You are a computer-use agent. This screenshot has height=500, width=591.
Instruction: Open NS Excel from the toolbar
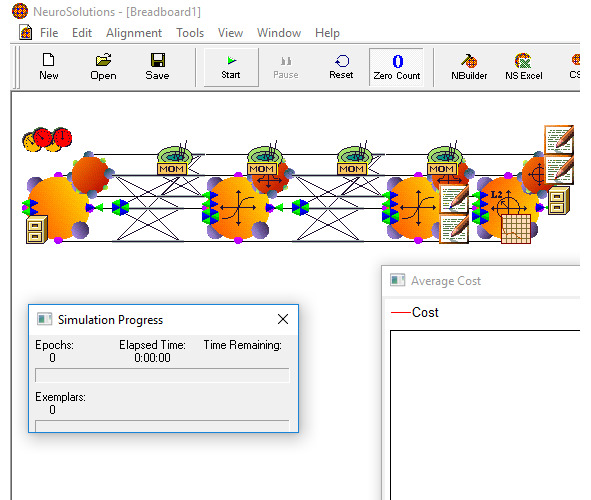point(524,67)
